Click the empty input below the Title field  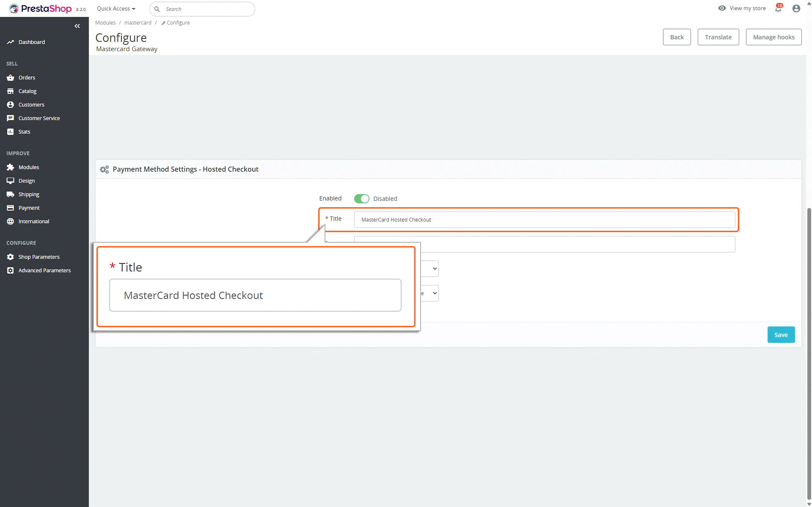544,244
